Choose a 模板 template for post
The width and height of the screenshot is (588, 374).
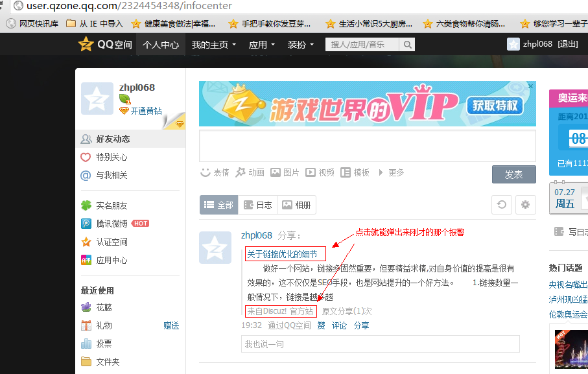click(355, 172)
